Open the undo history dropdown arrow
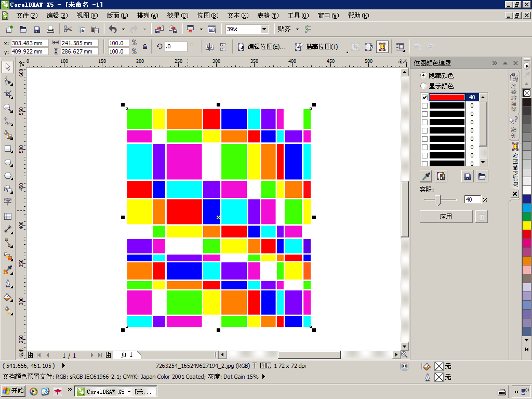 click(123, 29)
